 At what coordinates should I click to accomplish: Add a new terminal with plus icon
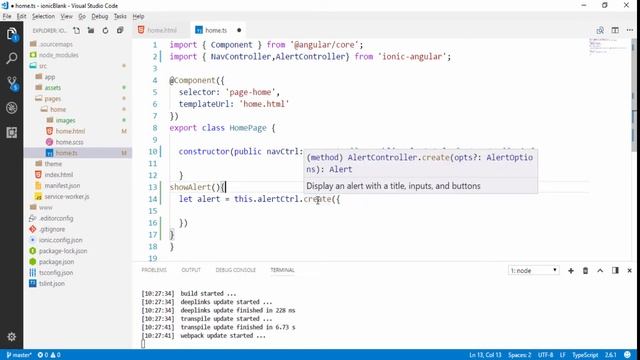(571, 271)
